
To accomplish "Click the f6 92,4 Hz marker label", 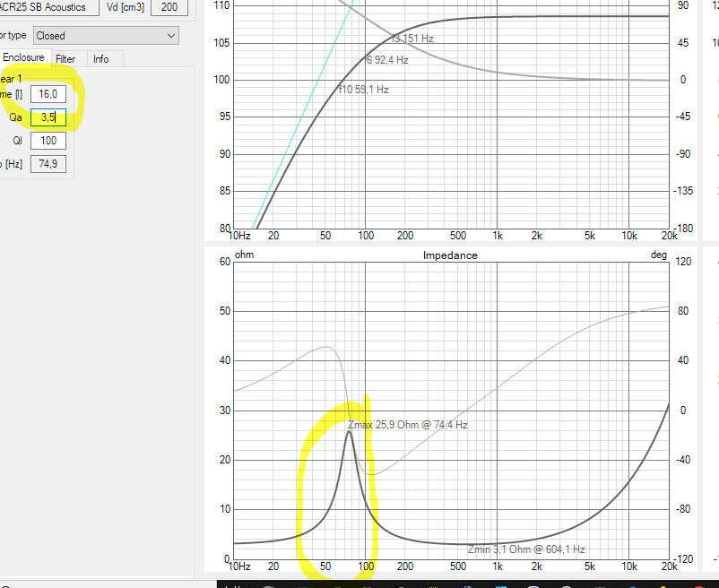I will tap(387, 60).
